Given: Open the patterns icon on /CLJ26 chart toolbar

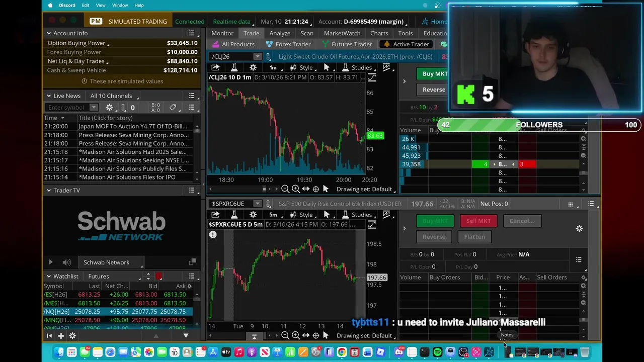Looking at the screenshot, I should tap(386, 67).
